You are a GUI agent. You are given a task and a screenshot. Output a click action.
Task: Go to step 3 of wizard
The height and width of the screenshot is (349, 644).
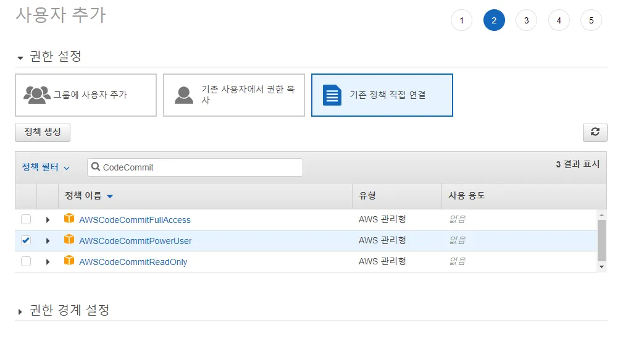[526, 20]
